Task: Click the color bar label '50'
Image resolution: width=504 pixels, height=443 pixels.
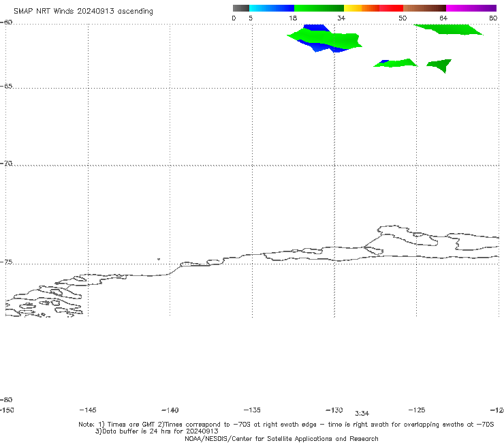Action: [403, 18]
